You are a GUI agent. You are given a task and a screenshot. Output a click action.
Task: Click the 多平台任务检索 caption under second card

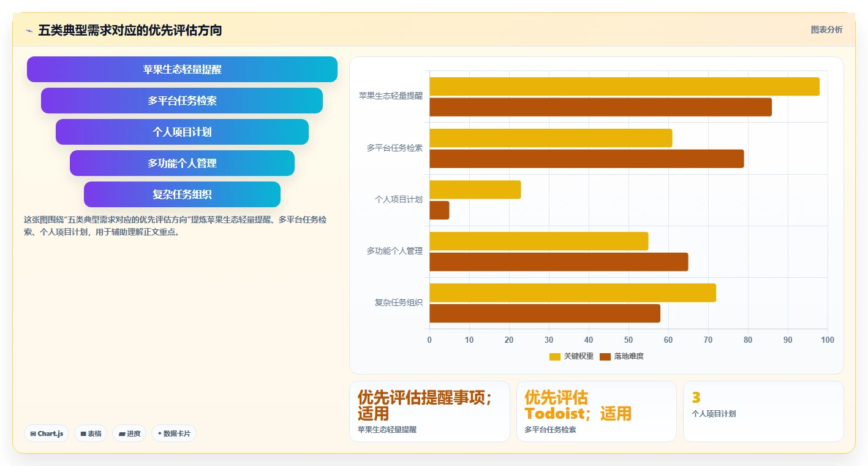[551, 430]
